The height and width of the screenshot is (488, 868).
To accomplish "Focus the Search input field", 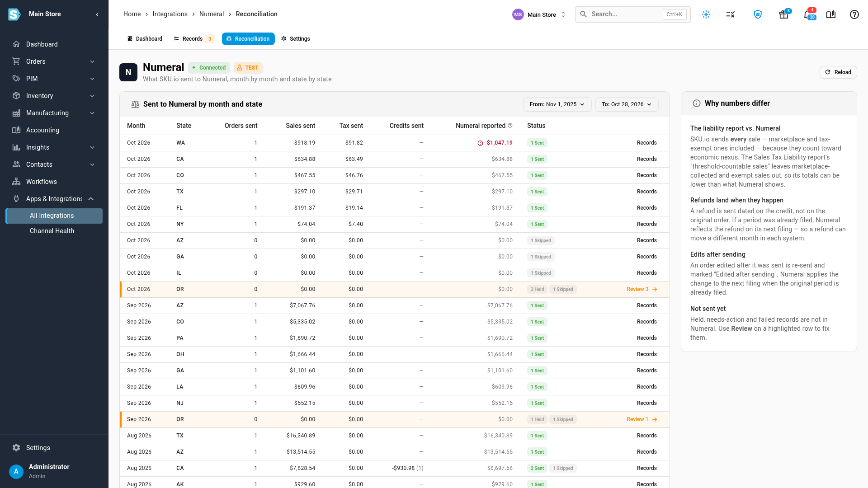I will (632, 14).
